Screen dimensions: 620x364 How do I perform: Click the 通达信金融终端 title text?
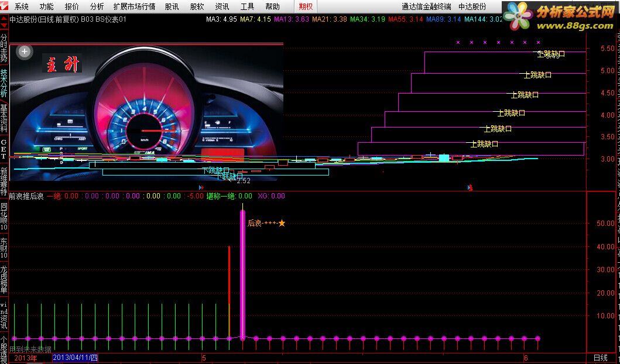click(x=426, y=6)
